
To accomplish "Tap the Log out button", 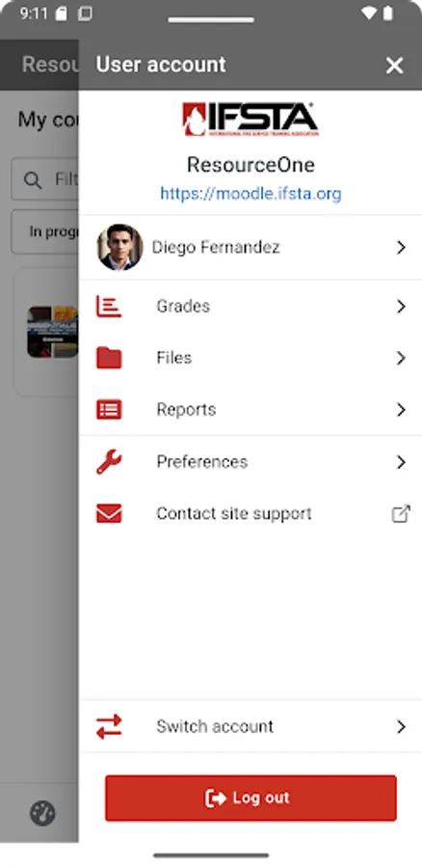I will [x=251, y=798].
